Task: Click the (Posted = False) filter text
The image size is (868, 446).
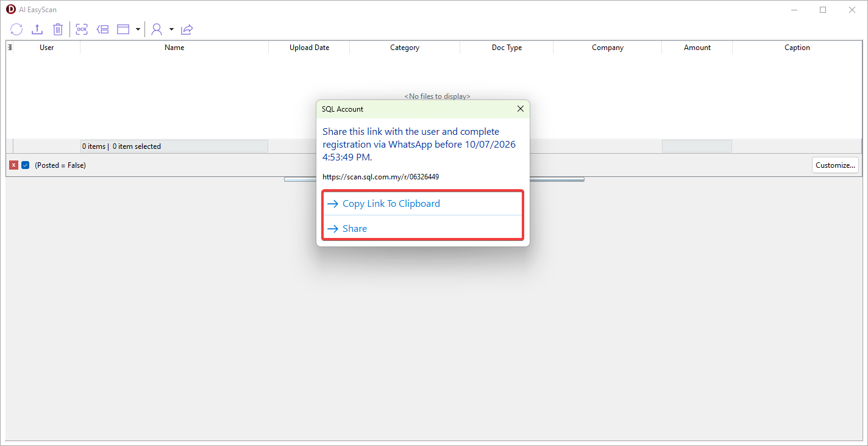Action: (x=60, y=165)
